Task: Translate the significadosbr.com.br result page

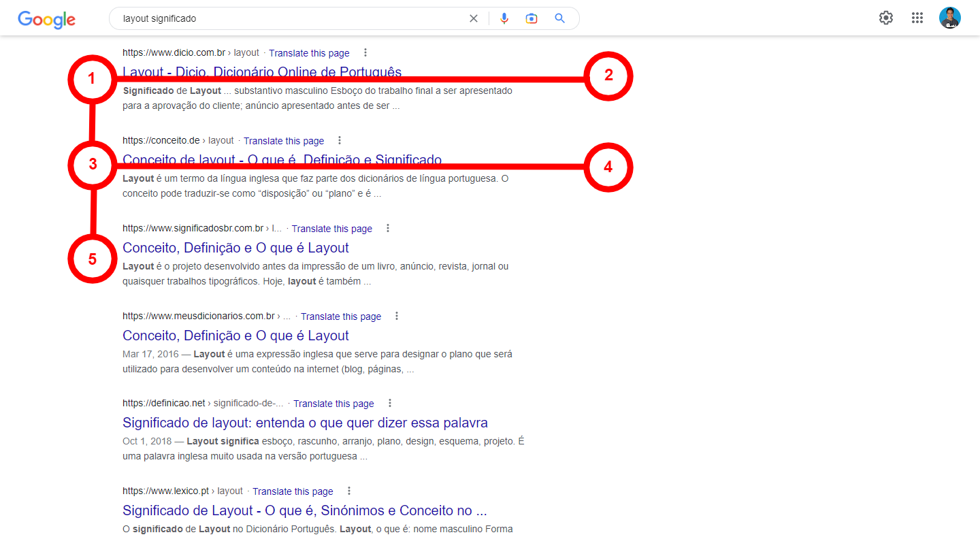Action: click(x=332, y=229)
